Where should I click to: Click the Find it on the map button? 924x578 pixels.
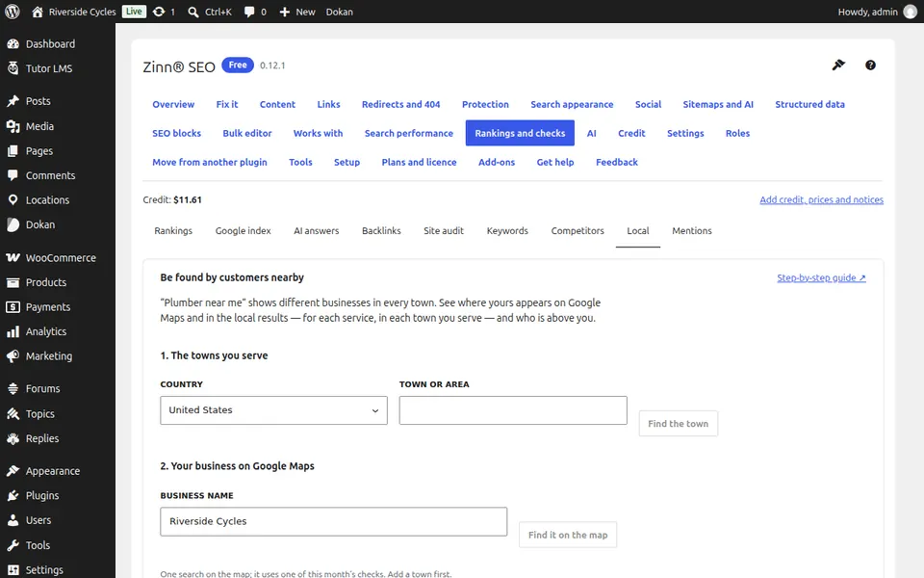click(568, 535)
